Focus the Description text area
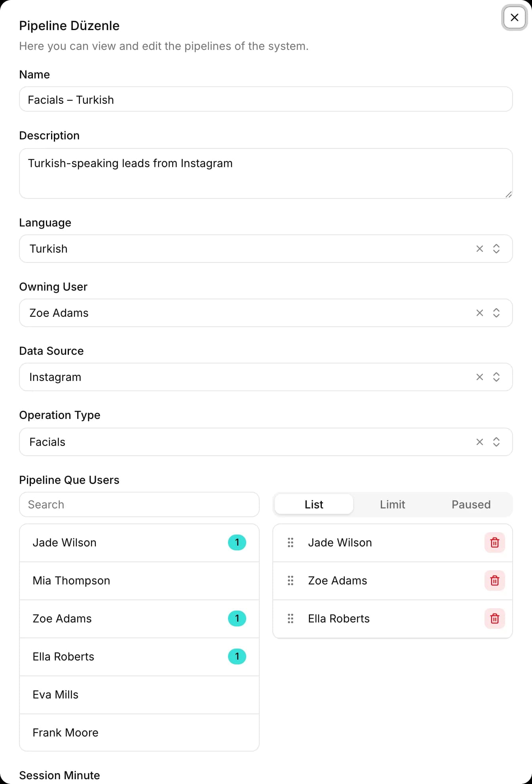Viewport: 532px width, 784px height. tap(266, 173)
